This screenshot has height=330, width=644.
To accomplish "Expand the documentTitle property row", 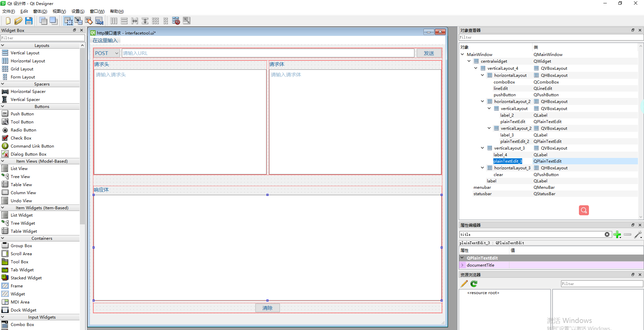I will pyautogui.click(x=462, y=265).
